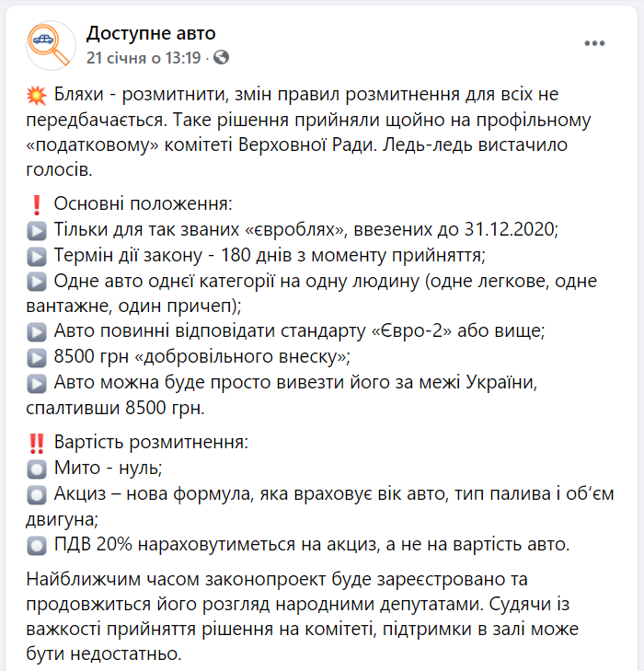644x671 pixels.
Task: Click the Вартість розмитнення heading text
Action: point(151,442)
